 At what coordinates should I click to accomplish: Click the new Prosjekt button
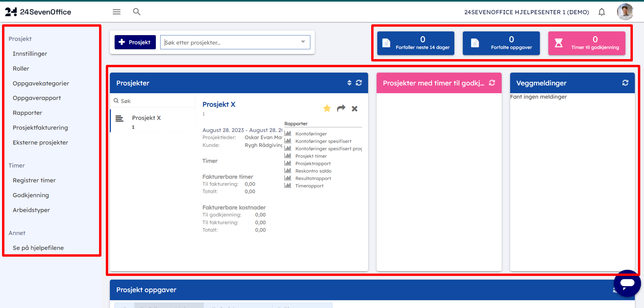[135, 42]
